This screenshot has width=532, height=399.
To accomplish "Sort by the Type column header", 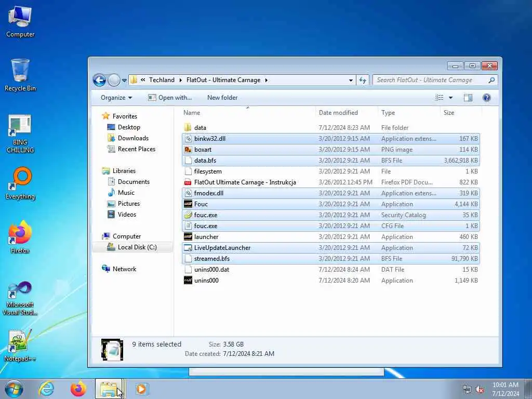I will point(409,113).
